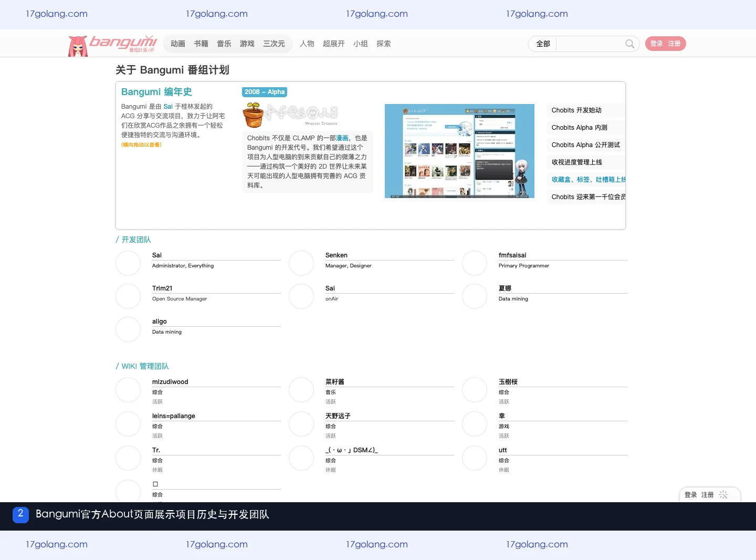Open the 超展开 navigation item

click(334, 44)
